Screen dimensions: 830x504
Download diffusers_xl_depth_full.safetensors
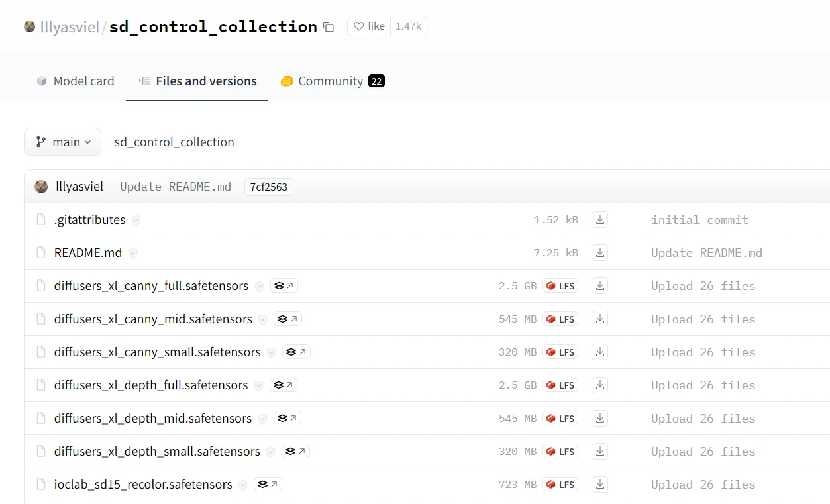point(600,385)
